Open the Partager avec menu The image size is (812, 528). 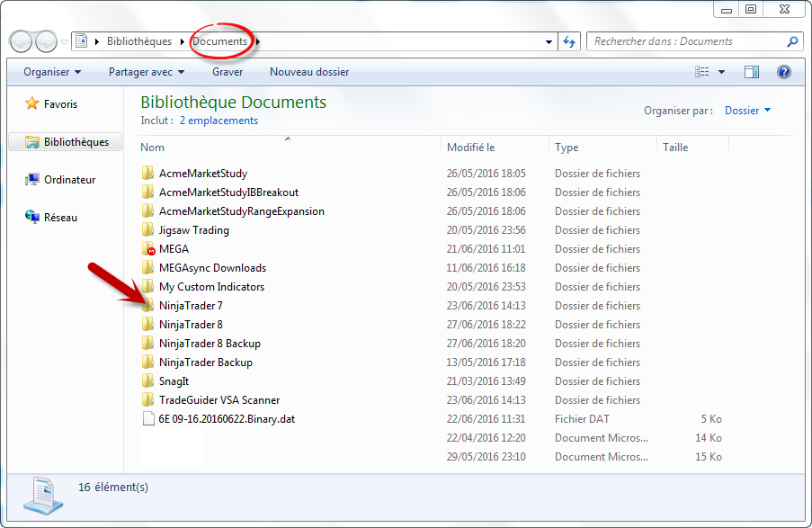coord(147,72)
